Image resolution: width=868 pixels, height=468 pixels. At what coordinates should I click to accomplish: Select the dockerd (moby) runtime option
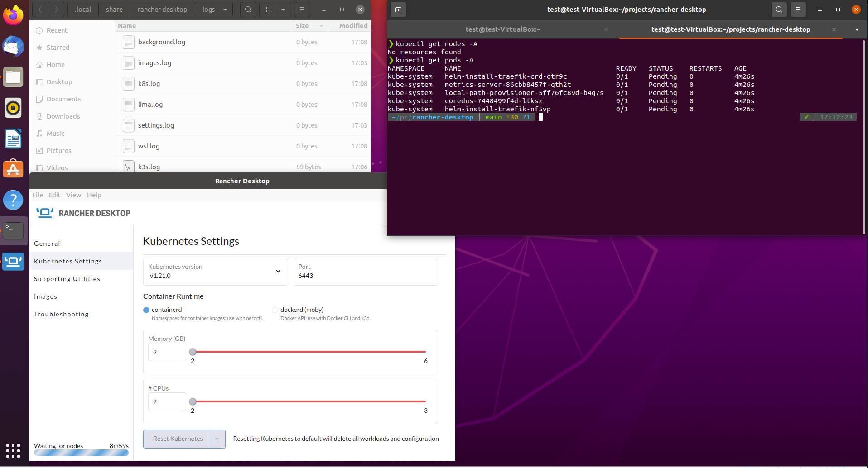point(275,310)
